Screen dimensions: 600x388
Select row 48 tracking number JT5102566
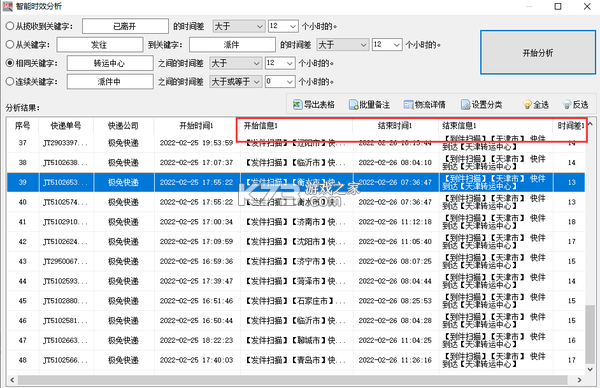(x=65, y=360)
